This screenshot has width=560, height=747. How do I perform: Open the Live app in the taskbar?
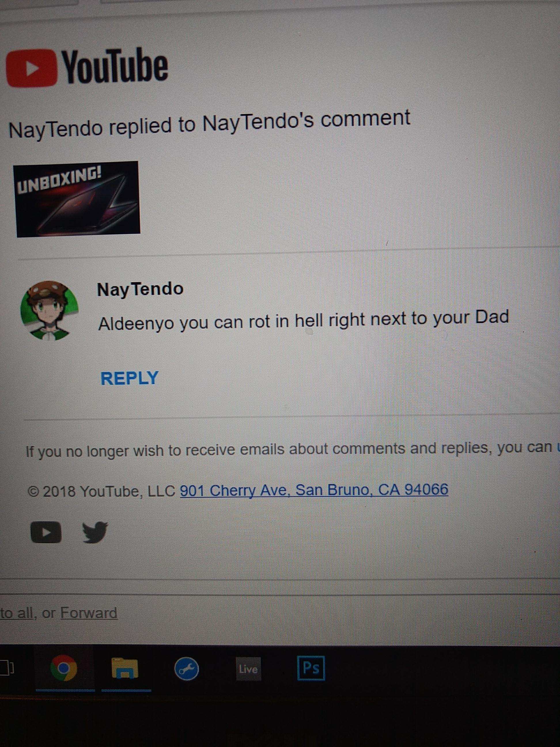pos(248,669)
